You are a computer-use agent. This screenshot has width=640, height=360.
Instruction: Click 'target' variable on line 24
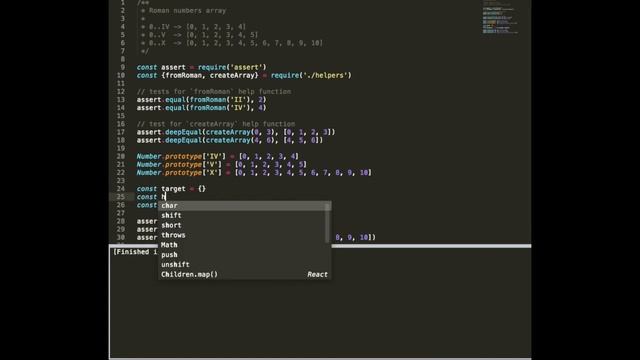[x=173, y=189]
